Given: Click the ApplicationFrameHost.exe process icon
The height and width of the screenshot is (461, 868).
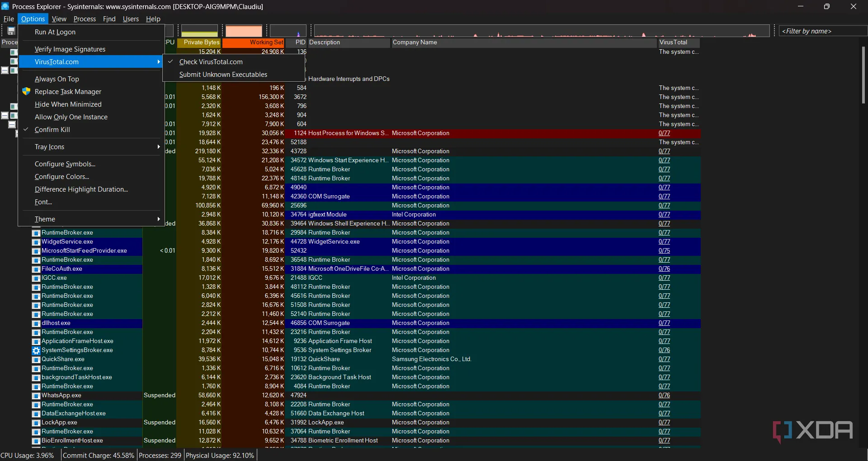Looking at the screenshot, I should 36,341.
